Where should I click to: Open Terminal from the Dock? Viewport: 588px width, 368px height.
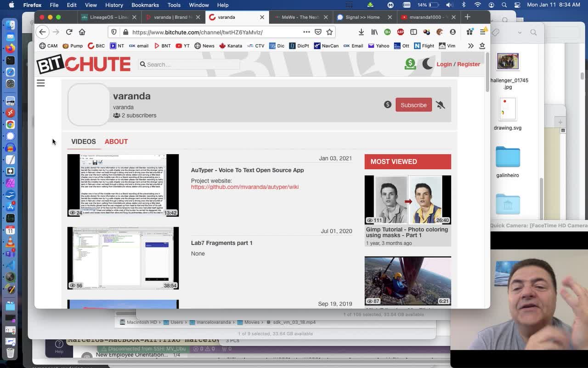[10, 60]
